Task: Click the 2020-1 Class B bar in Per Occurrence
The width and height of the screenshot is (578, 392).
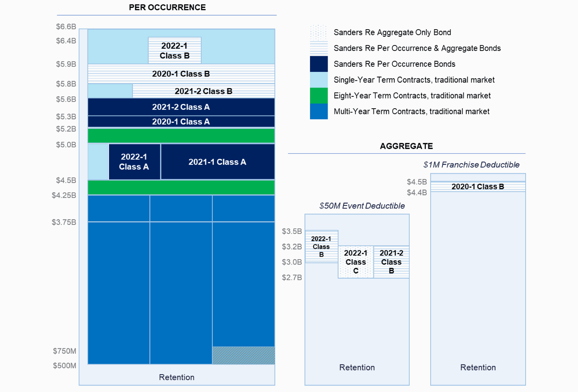Action: pos(182,74)
